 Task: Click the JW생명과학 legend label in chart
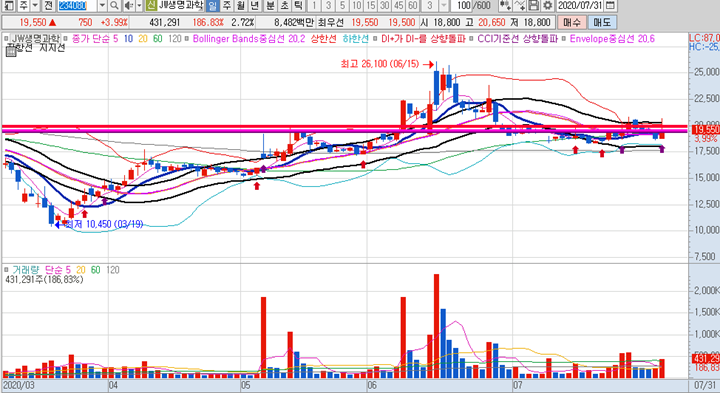click(36, 39)
